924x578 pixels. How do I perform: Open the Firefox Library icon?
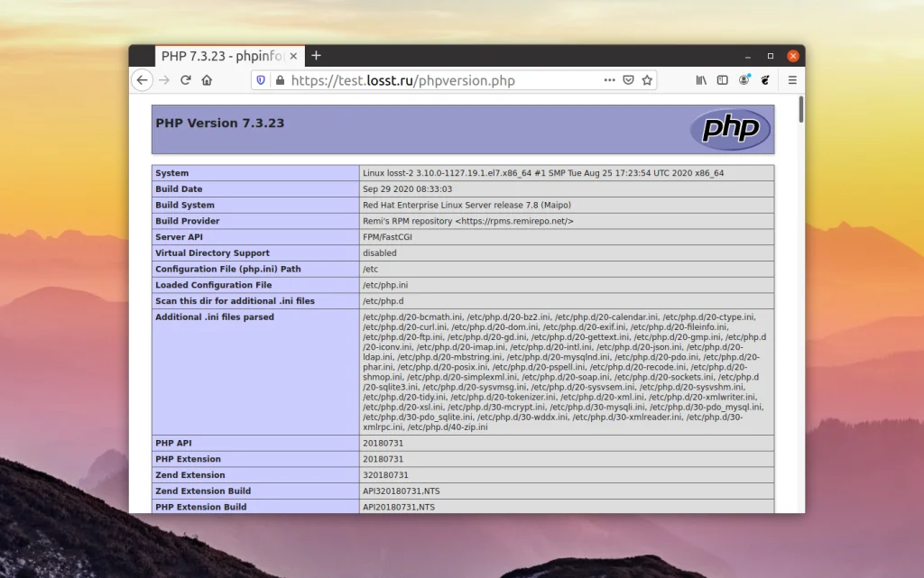pos(700,79)
